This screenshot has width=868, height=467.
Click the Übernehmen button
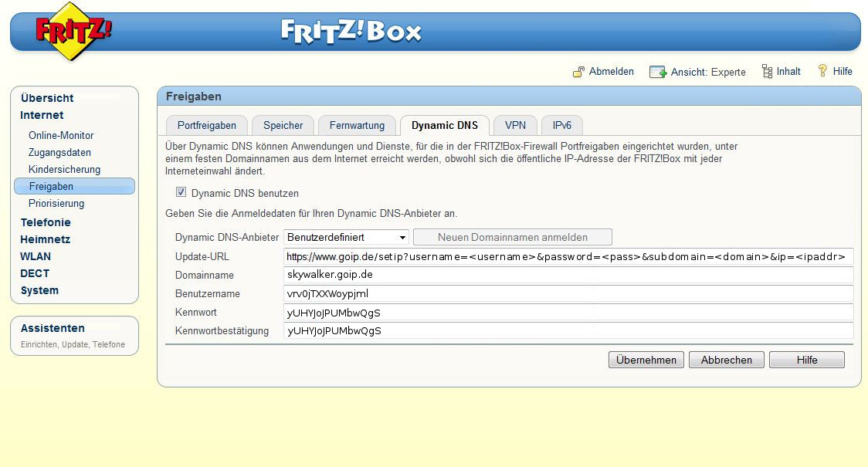click(x=646, y=360)
